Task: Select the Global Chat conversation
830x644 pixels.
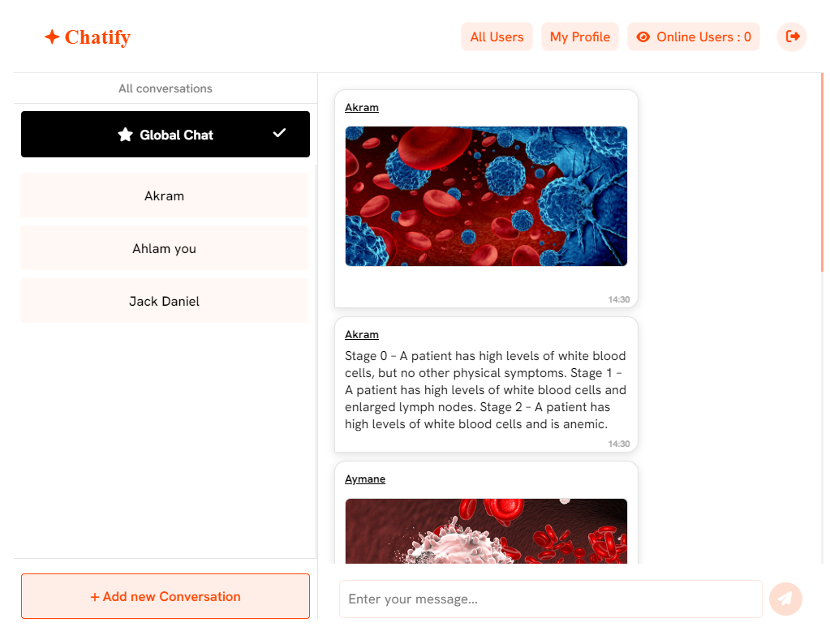Action: [x=166, y=134]
